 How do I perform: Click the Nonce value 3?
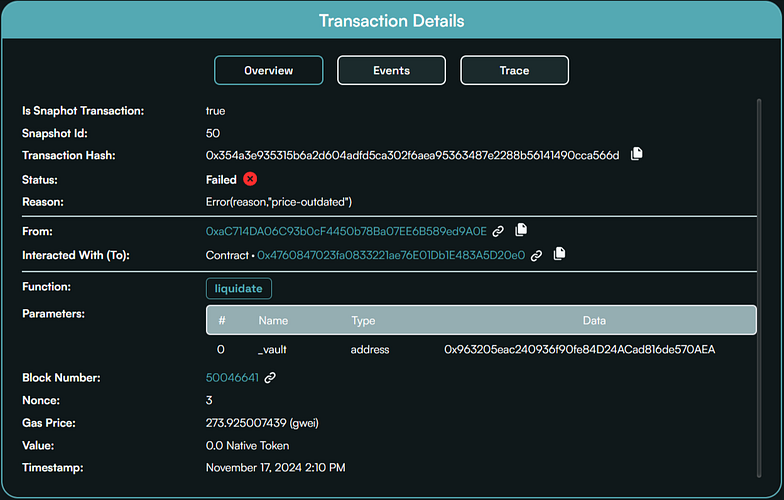coord(209,400)
